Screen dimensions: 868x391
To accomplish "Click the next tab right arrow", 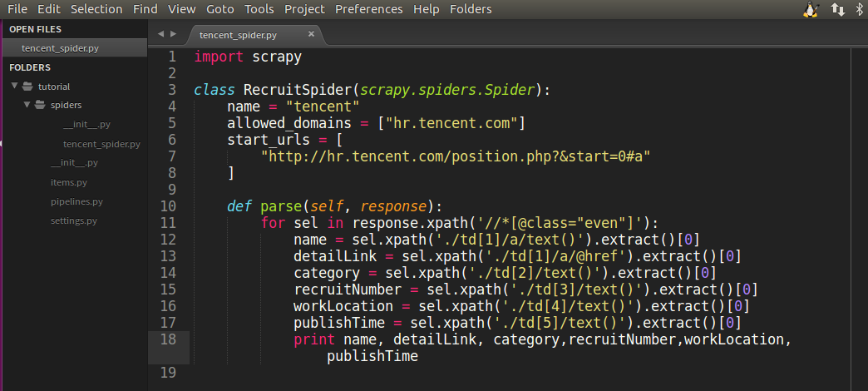I will (x=173, y=34).
